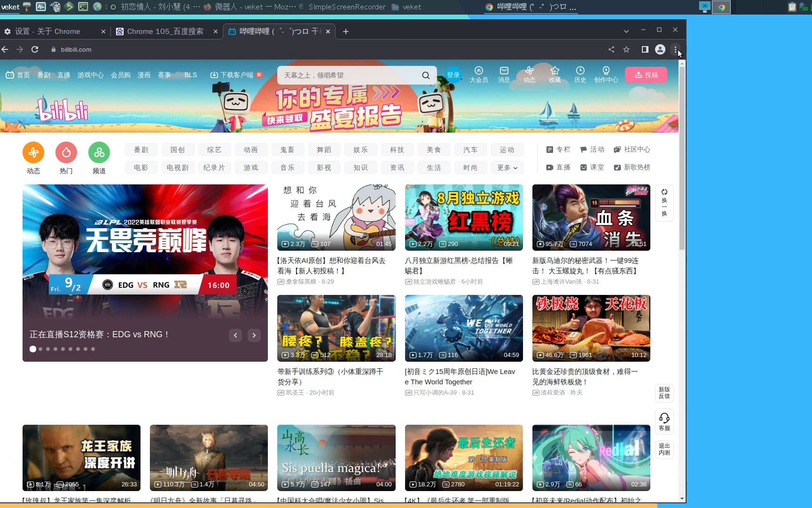Click 番剧 in top navigation
Screen dimensions: 812x508
point(44,75)
